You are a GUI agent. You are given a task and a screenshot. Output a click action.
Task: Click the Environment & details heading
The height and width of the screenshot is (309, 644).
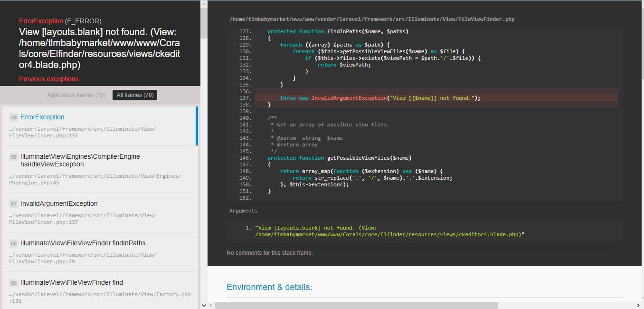(269, 287)
